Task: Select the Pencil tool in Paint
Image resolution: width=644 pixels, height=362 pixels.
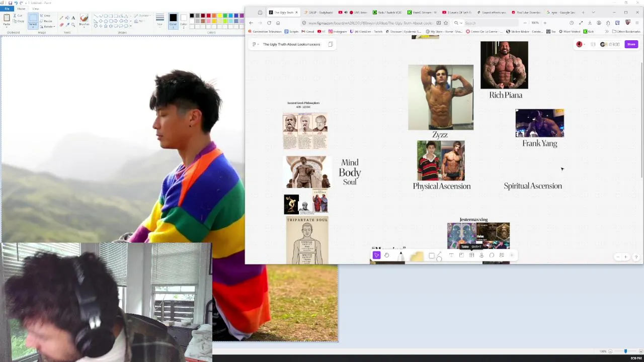Action: coord(61,18)
